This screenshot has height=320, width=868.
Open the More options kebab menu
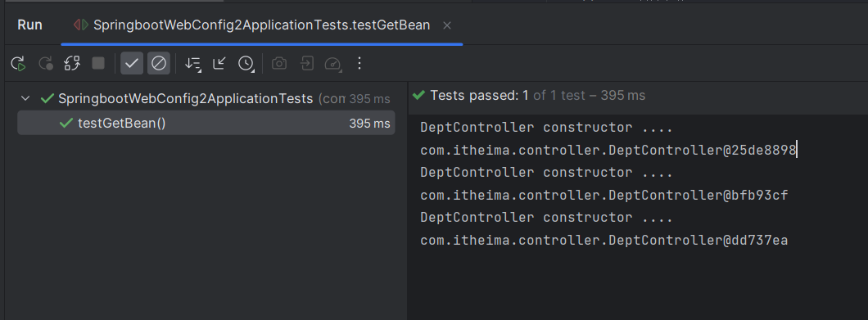pyautogui.click(x=359, y=64)
